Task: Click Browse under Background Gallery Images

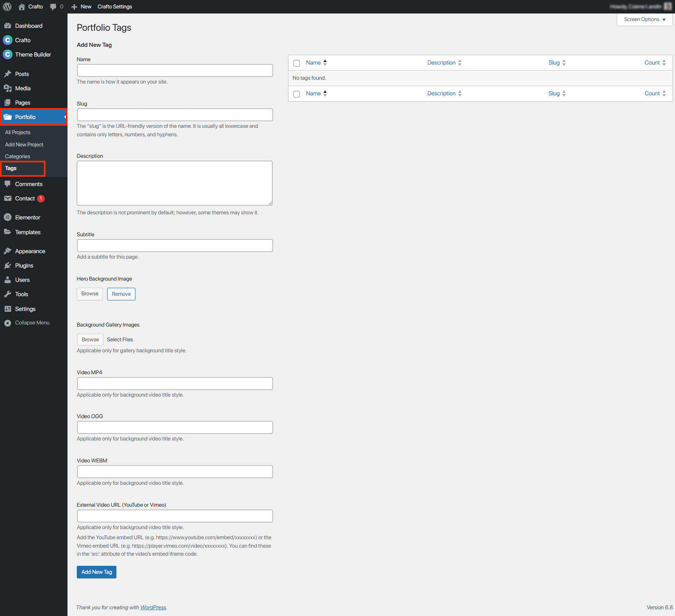Action: tap(90, 340)
